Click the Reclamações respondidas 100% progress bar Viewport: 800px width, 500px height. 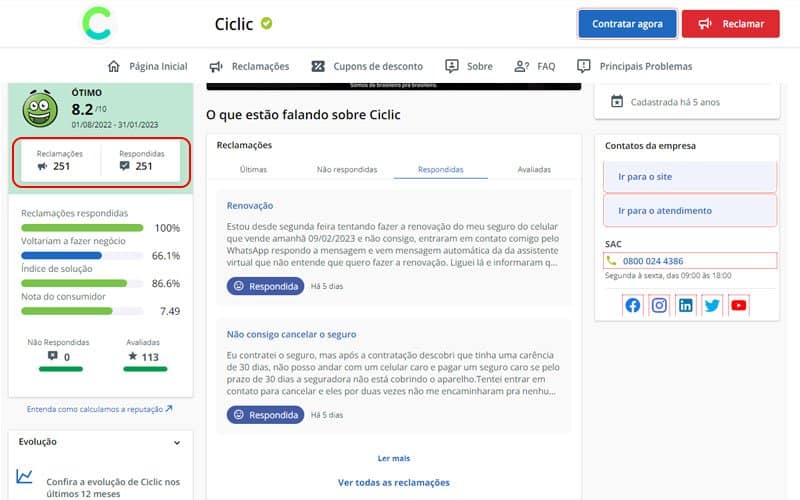[82, 228]
